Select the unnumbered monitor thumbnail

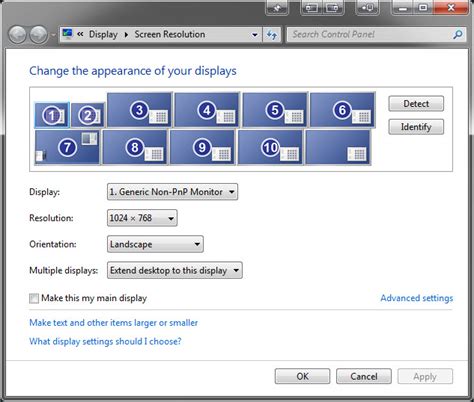click(x=338, y=147)
